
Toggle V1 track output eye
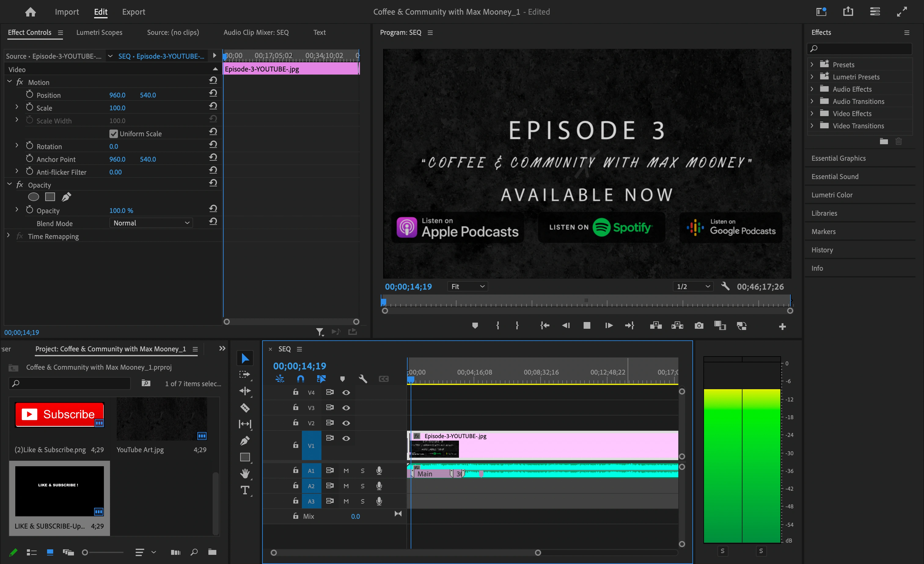pos(346,438)
